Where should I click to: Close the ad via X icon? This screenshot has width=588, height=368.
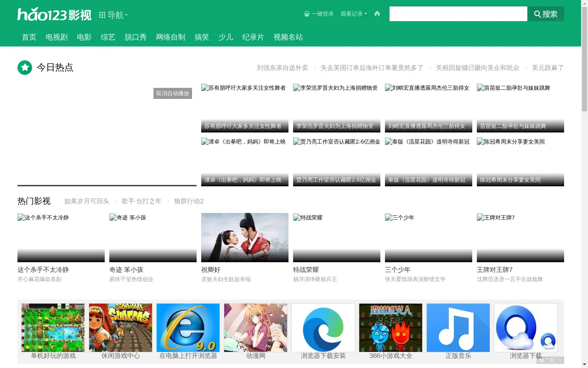point(560,360)
